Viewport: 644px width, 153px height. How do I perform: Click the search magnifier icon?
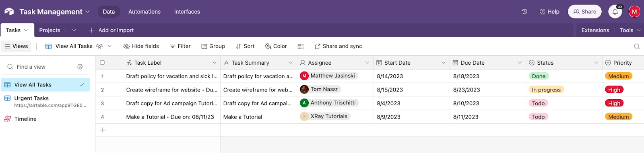pyautogui.click(x=637, y=46)
